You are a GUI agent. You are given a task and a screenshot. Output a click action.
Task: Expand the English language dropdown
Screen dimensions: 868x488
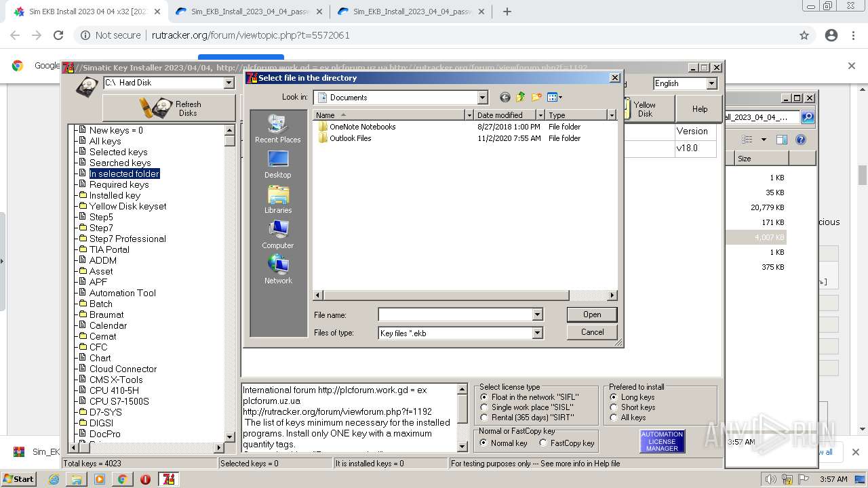[711, 83]
